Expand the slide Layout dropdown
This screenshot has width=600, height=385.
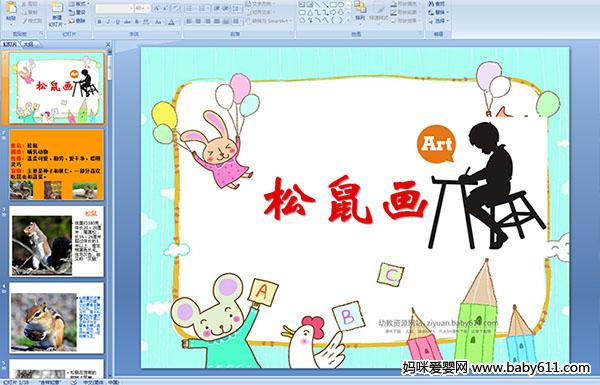click(x=78, y=4)
